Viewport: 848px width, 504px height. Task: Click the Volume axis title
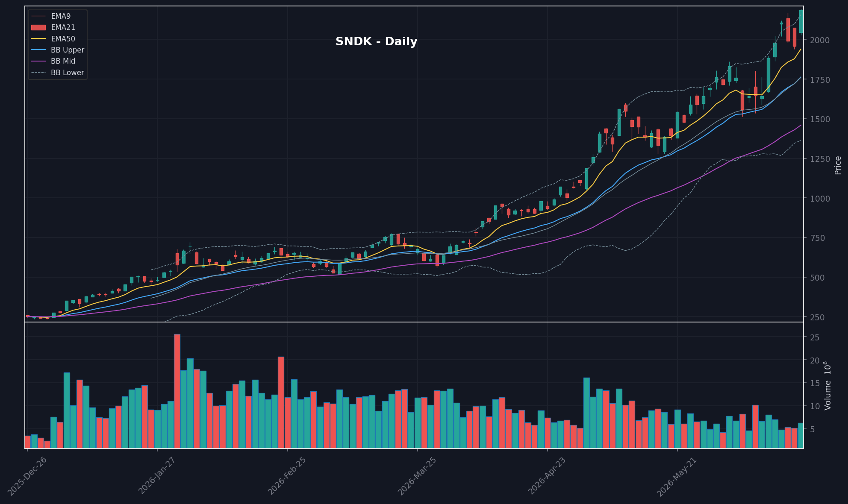[828, 386]
